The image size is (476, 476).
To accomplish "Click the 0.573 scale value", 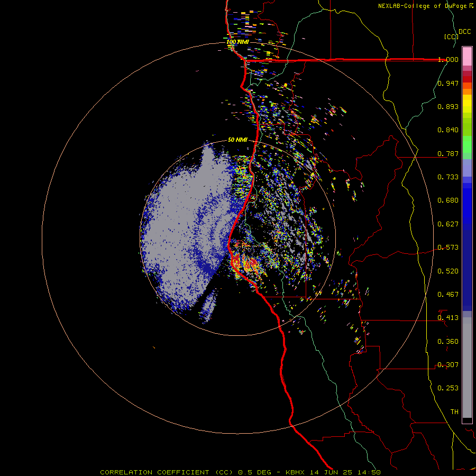I will [448, 248].
